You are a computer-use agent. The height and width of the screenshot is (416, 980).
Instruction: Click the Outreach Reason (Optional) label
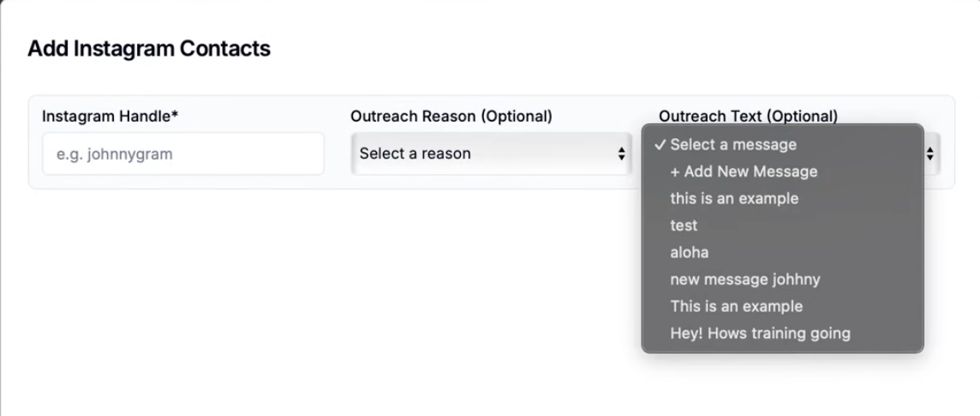(451, 116)
